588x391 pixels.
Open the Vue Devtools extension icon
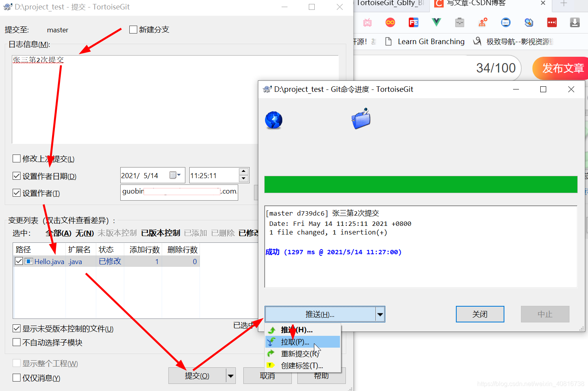click(x=436, y=22)
